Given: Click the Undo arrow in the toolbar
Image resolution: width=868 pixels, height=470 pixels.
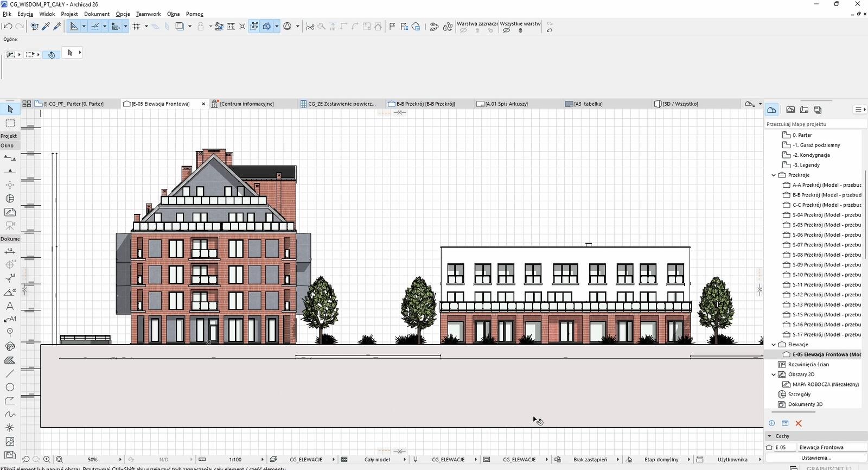Looking at the screenshot, I should [x=8, y=26].
